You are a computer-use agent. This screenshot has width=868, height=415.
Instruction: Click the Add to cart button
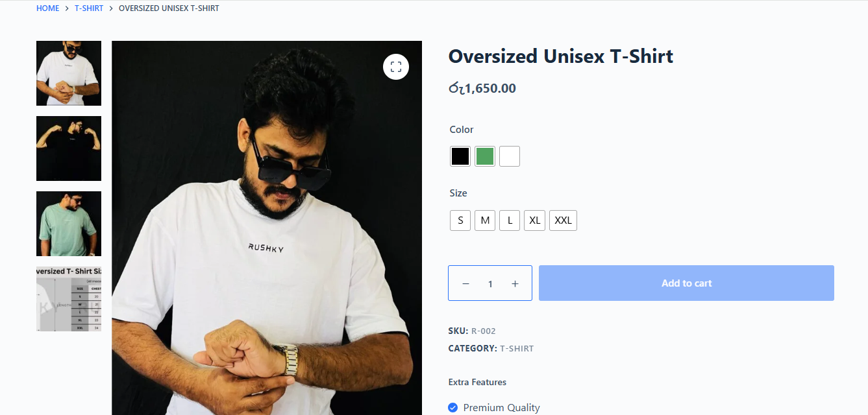[x=686, y=283]
